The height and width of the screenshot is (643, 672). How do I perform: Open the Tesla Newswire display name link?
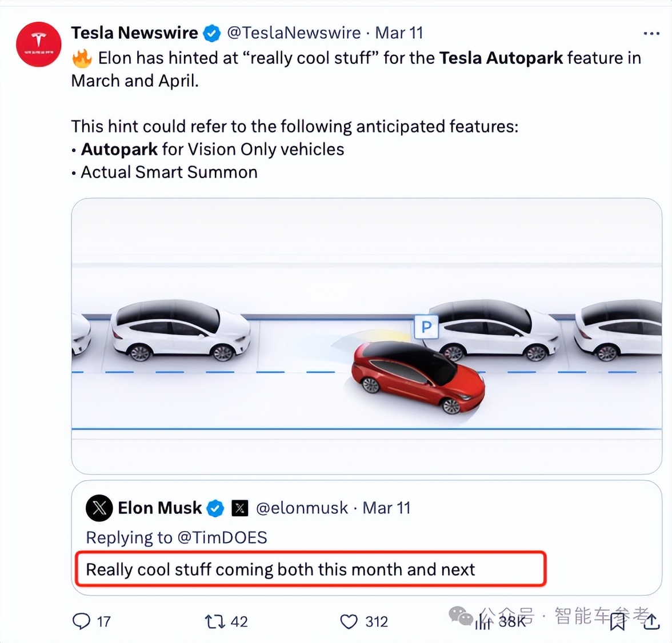pos(134,33)
